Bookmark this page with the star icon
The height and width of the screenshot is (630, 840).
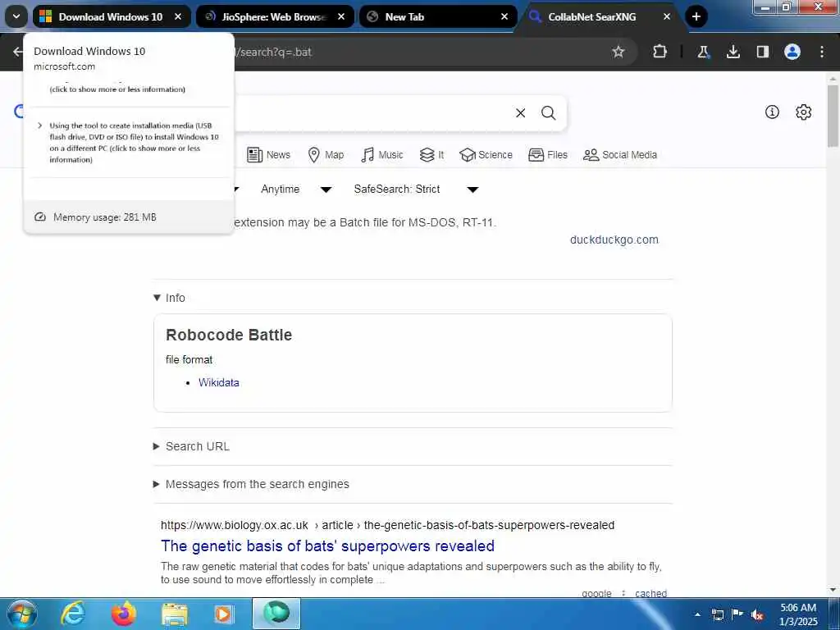click(619, 52)
